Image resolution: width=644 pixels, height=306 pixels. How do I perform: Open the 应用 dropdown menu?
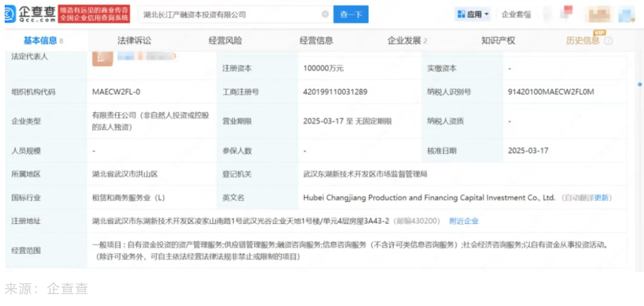[x=473, y=15]
